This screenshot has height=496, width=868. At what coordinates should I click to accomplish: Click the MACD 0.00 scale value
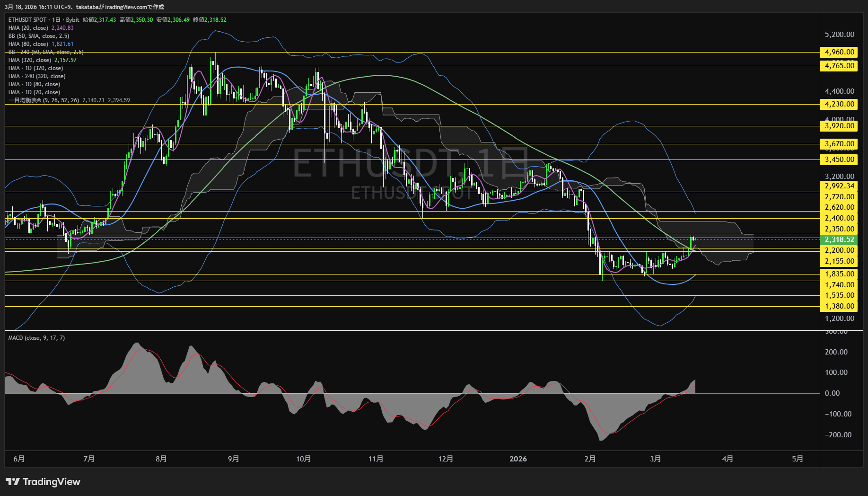pos(832,393)
